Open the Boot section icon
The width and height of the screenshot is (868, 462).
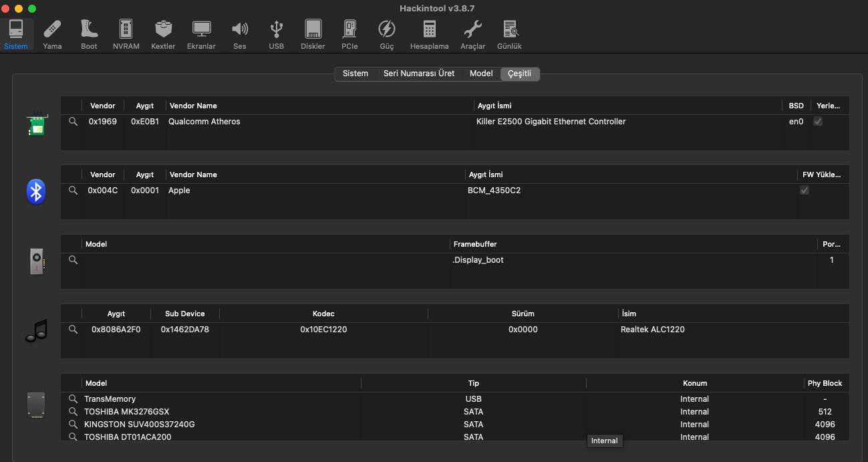[x=89, y=34]
